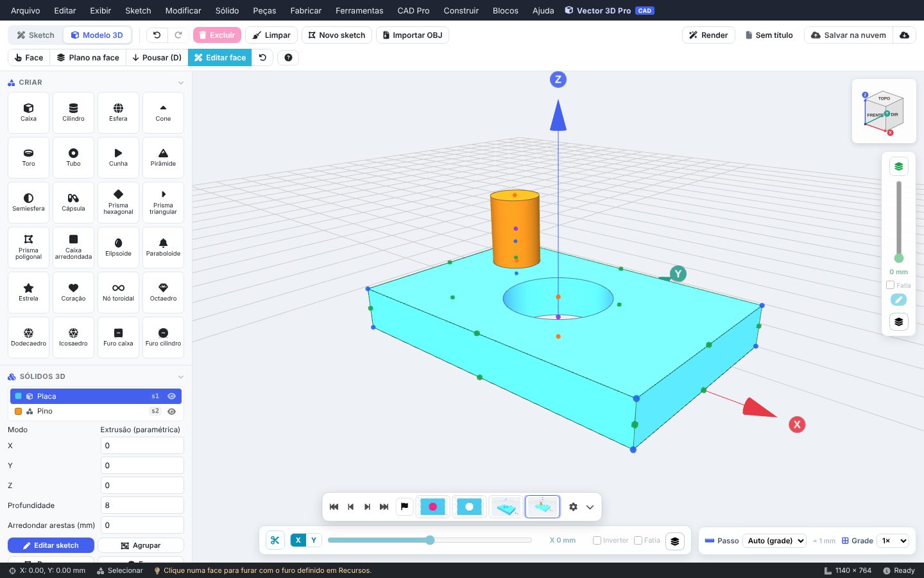Click the undo arrow icon
This screenshot has width=924, height=578.
coord(157,35)
